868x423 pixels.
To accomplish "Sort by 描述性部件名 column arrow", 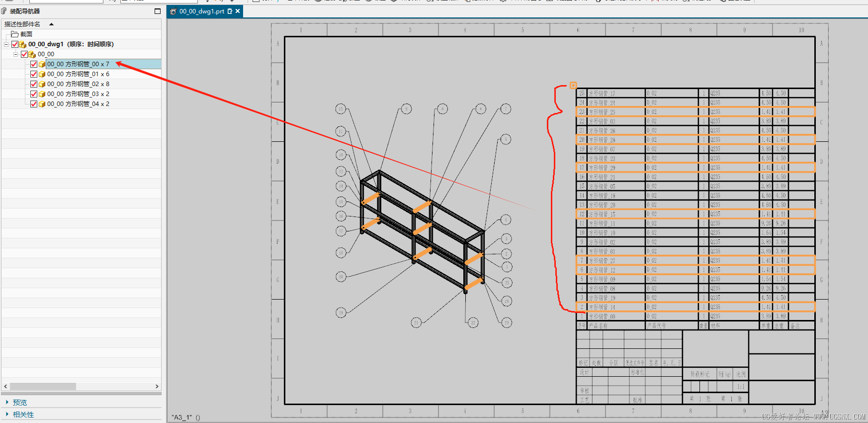I will tap(51, 24).
